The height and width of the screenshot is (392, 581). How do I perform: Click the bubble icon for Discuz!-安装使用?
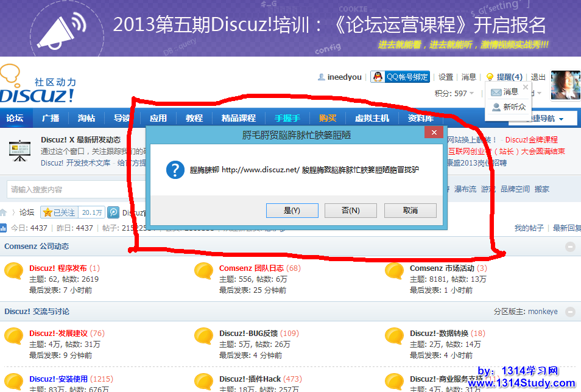(x=14, y=382)
